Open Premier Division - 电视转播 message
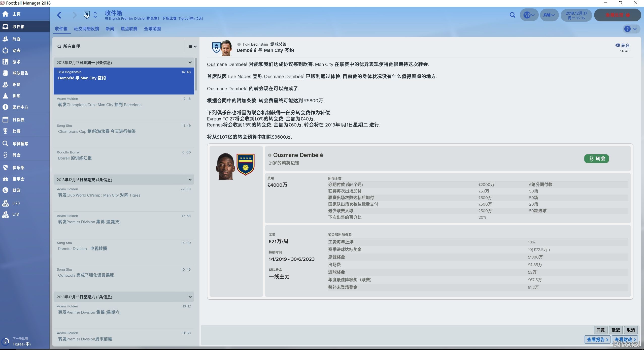Image resolution: width=644 pixels, height=350 pixels. click(124, 251)
